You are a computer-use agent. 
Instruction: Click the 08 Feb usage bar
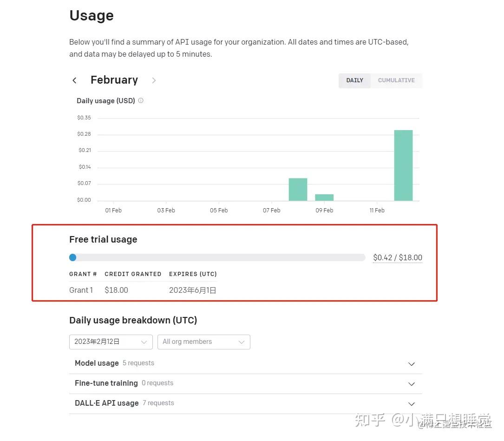(298, 190)
